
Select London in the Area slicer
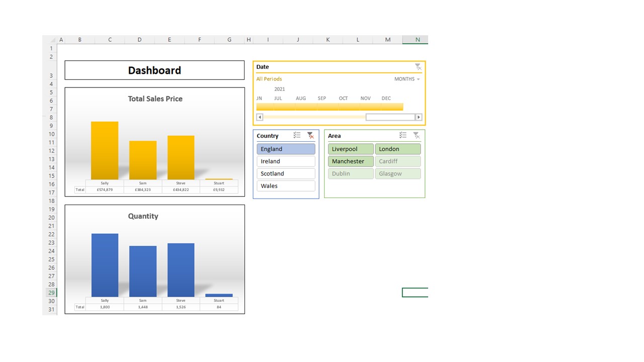[397, 148]
